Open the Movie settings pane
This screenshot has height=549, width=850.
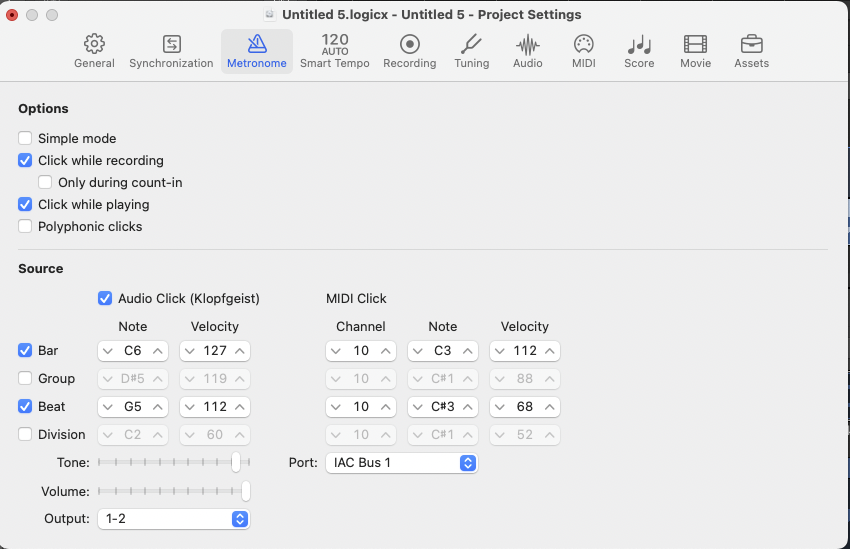click(696, 51)
